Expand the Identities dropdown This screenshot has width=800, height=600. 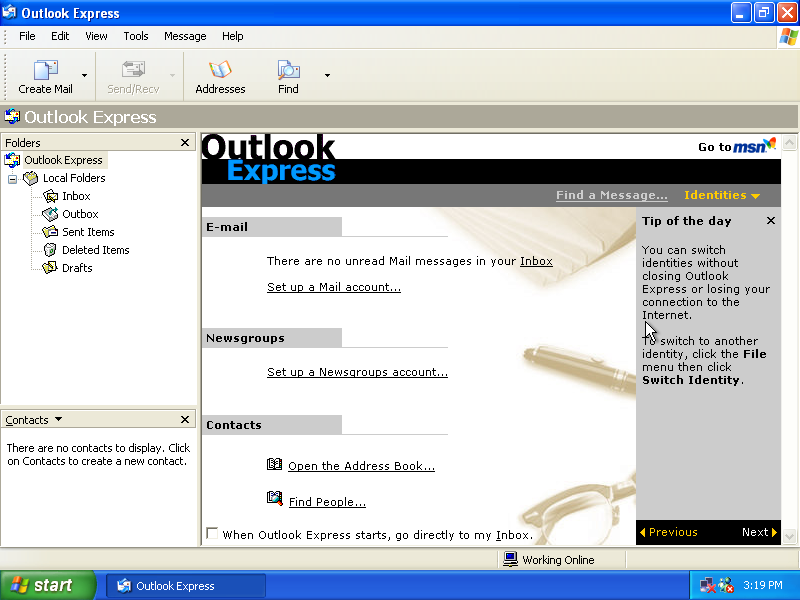click(x=721, y=195)
